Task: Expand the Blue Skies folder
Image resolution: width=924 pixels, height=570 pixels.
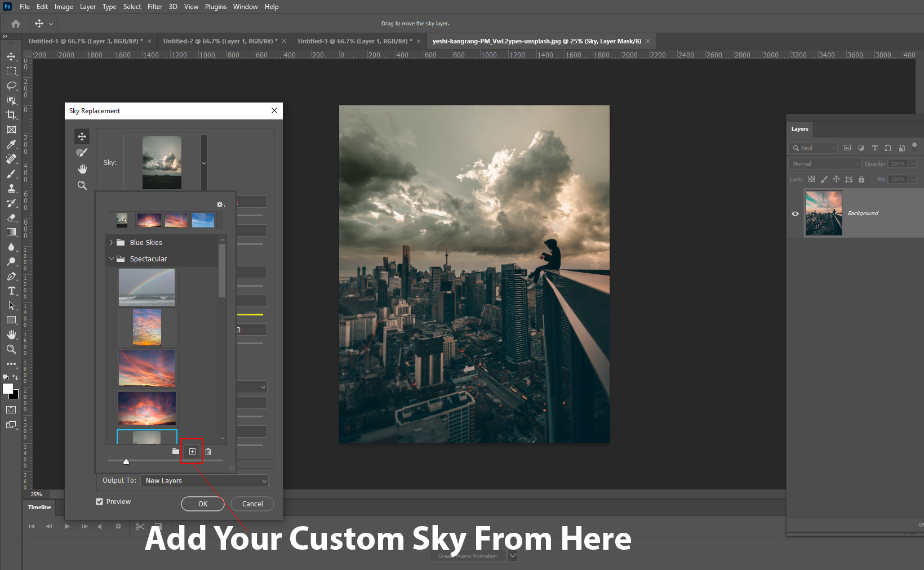Action: coord(111,243)
